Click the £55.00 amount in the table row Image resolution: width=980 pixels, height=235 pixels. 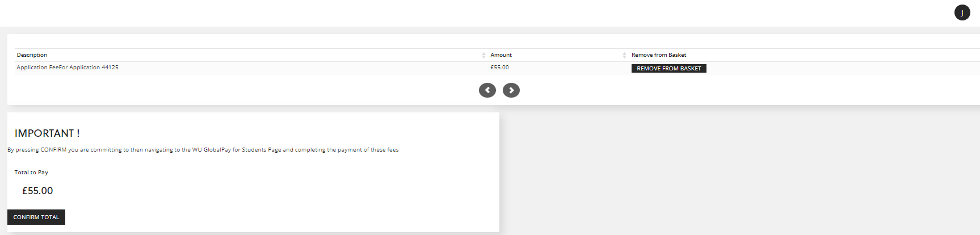(499, 68)
